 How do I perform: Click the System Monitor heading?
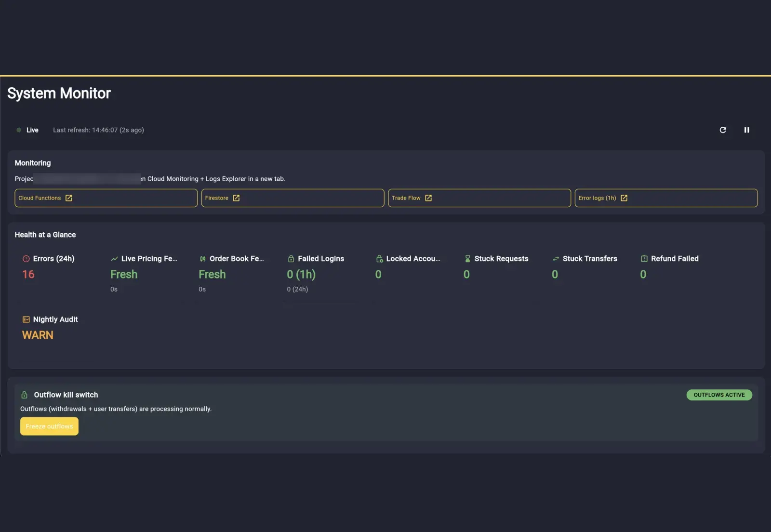[59, 93]
